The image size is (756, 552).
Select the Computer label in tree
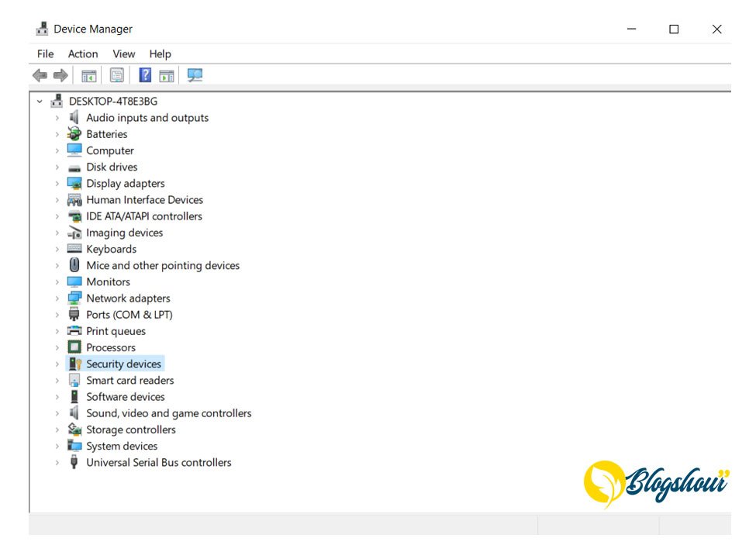pyautogui.click(x=110, y=150)
